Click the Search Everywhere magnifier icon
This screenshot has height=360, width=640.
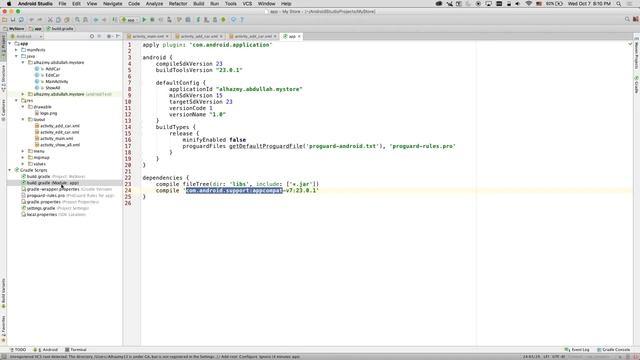[x=627, y=20]
